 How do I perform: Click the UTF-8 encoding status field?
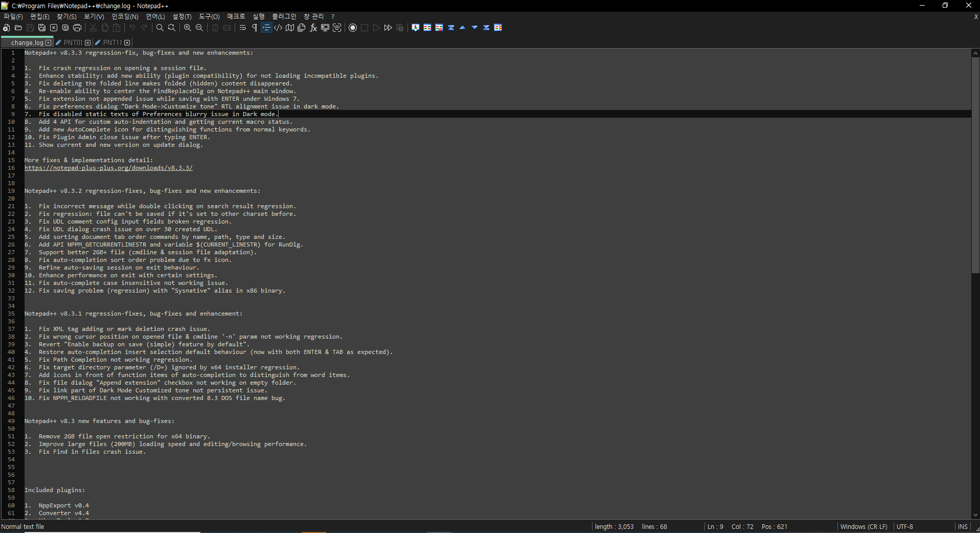[905, 526]
